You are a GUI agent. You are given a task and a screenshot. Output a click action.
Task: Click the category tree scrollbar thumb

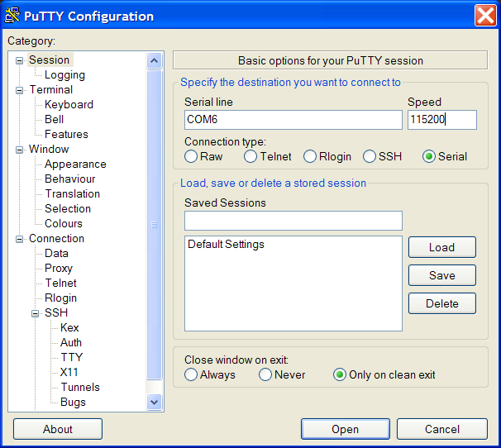pyautogui.click(x=154, y=225)
